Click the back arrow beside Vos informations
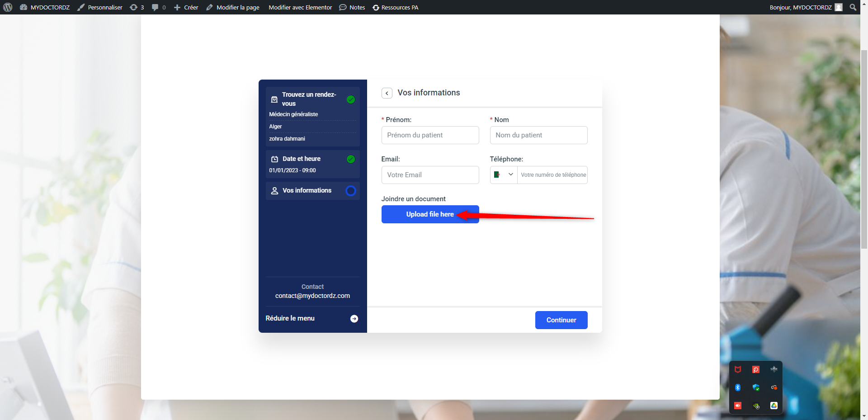Viewport: 868px width, 420px height. point(387,93)
